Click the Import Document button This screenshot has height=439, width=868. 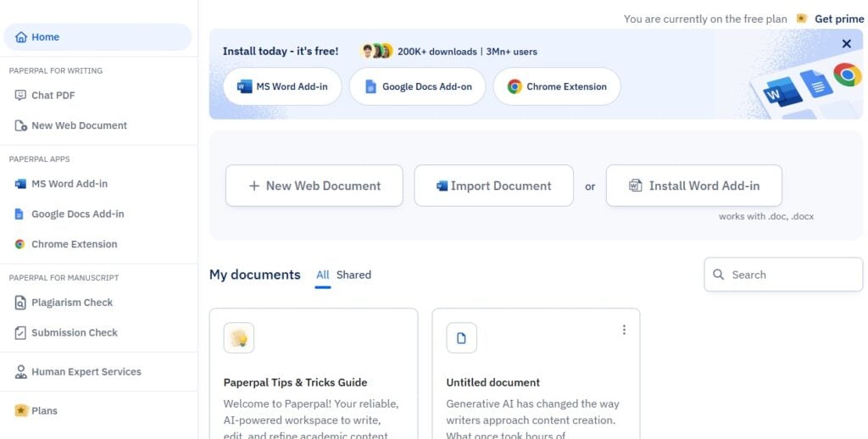pyautogui.click(x=494, y=186)
